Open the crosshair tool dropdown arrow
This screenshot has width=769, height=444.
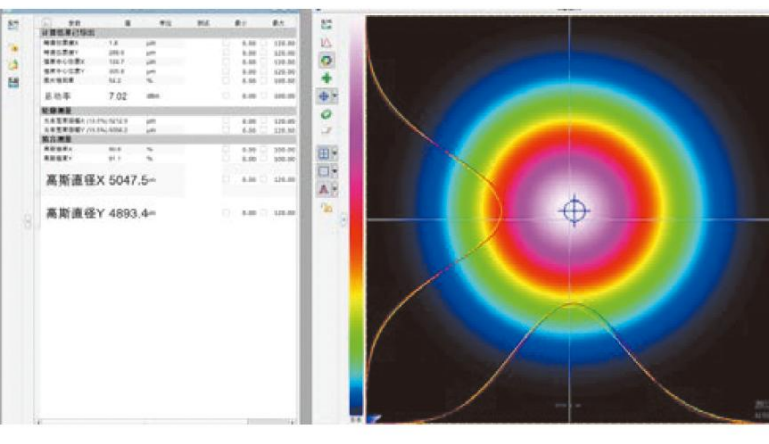click(x=335, y=97)
